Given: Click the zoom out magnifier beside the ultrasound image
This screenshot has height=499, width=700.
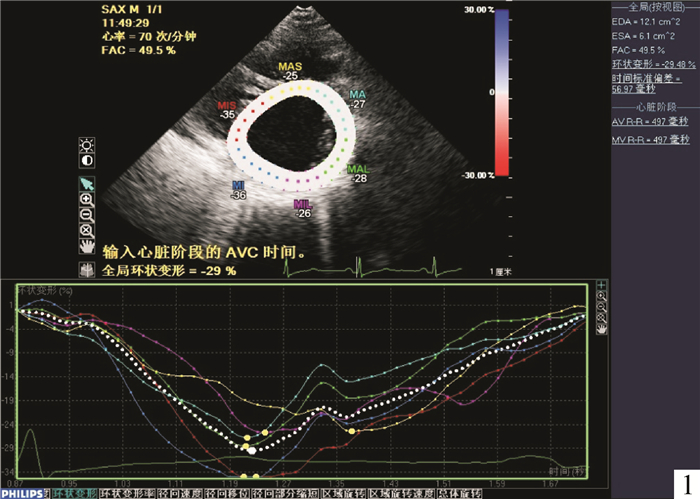Looking at the screenshot, I should tap(87, 214).
